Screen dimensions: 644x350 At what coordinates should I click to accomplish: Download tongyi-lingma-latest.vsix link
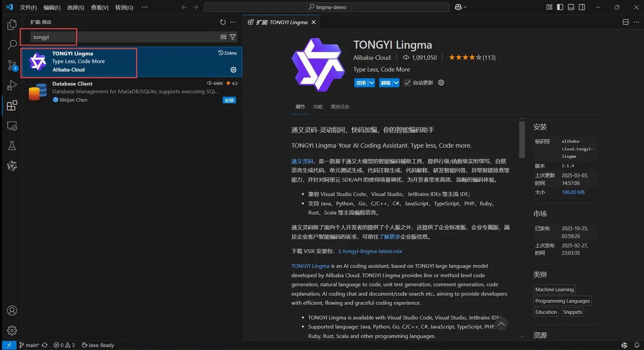point(370,251)
